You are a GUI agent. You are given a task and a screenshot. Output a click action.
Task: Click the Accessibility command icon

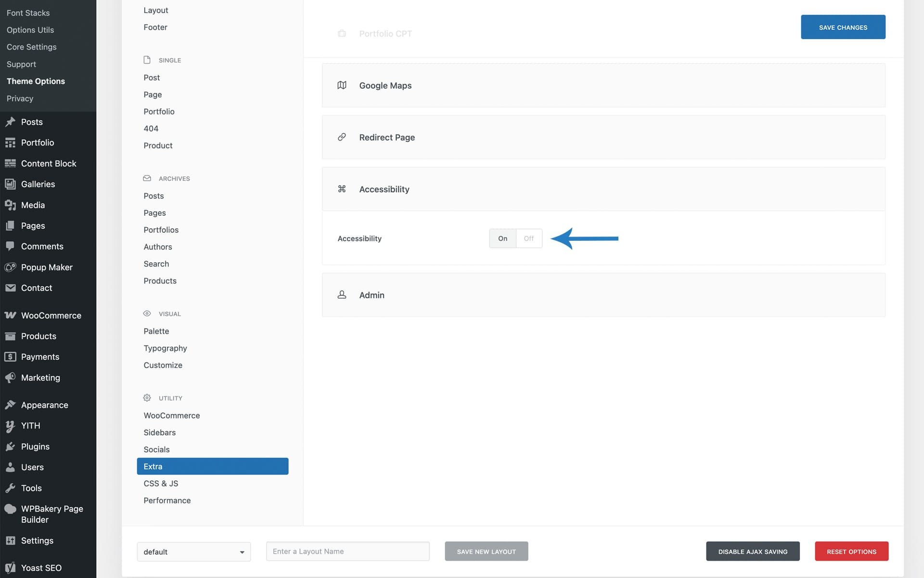[342, 189]
